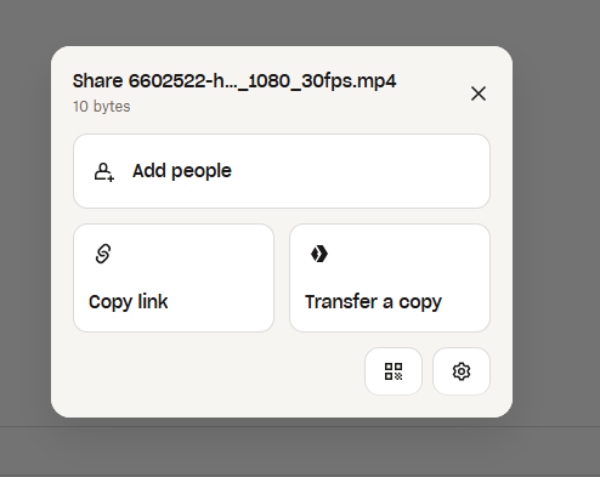Click the Share file name title
The height and width of the screenshot is (477, 600).
click(235, 81)
